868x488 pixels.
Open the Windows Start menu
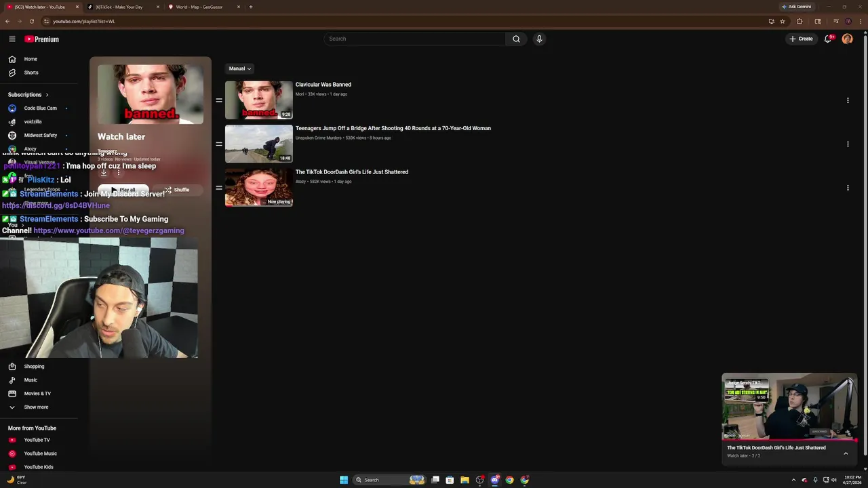[x=344, y=480]
